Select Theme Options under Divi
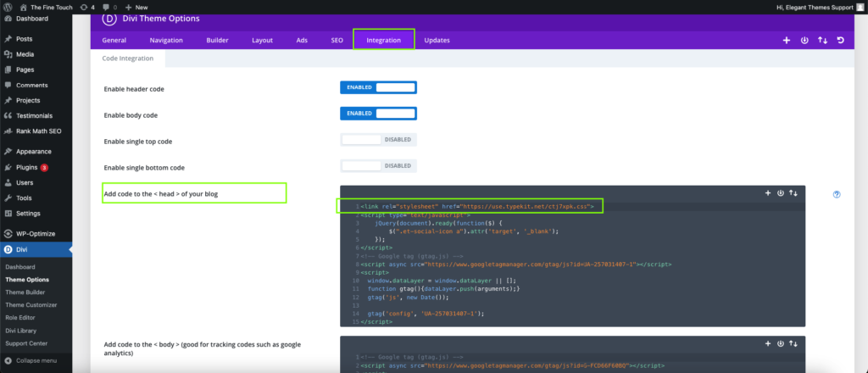The width and height of the screenshot is (868, 373). [27, 280]
